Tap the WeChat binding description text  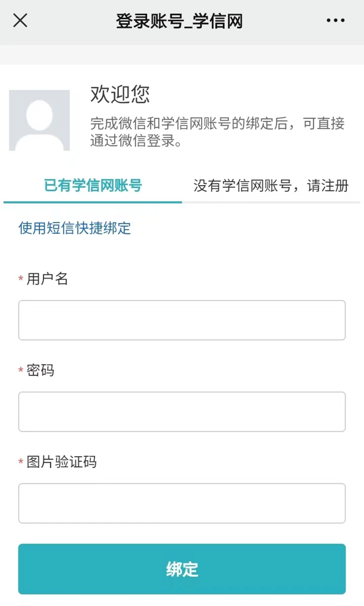click(x=217, y=132)
